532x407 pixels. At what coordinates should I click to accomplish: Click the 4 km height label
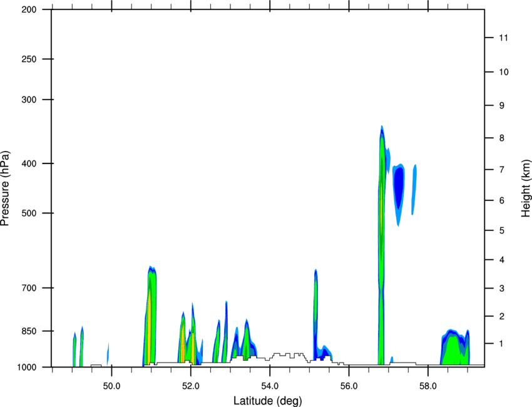coord(502,260)
